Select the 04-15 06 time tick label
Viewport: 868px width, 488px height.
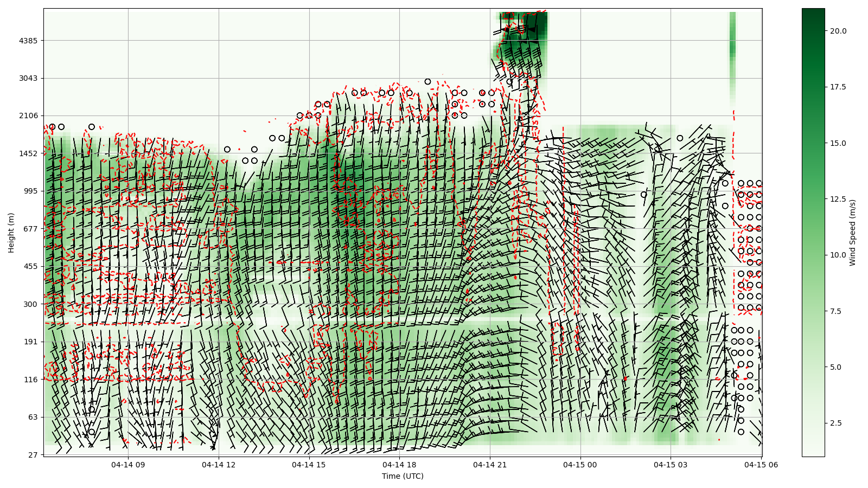coord(761,465)
